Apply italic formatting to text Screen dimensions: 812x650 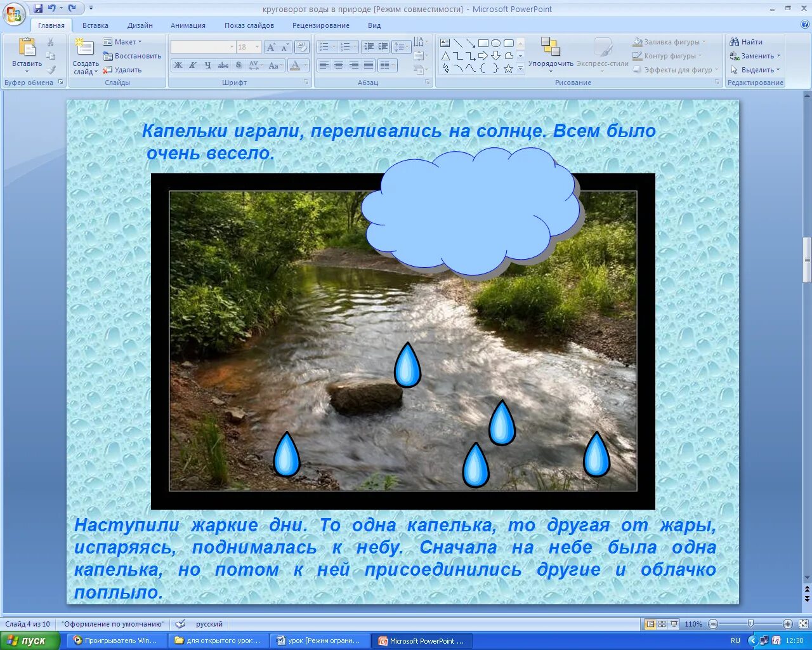pos(194,65)
